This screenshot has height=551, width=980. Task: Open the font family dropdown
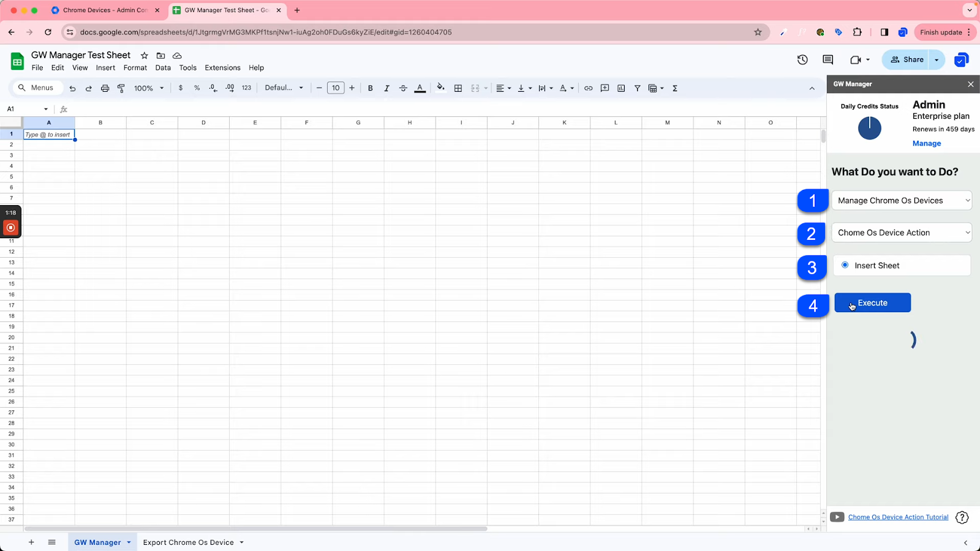tap(284, 88)
